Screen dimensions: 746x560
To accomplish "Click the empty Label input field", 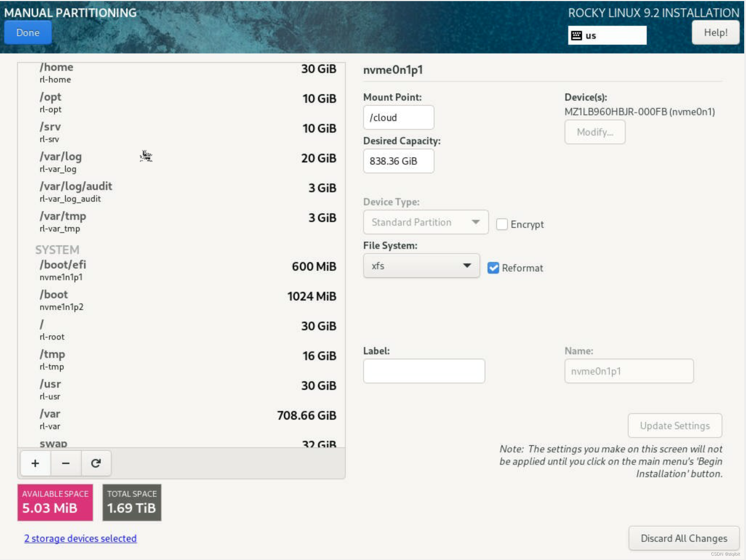I will [x=424, y=371].
